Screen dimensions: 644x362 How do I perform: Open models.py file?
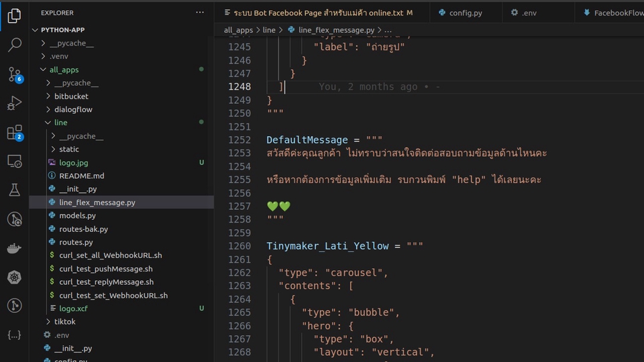point(77,215)
